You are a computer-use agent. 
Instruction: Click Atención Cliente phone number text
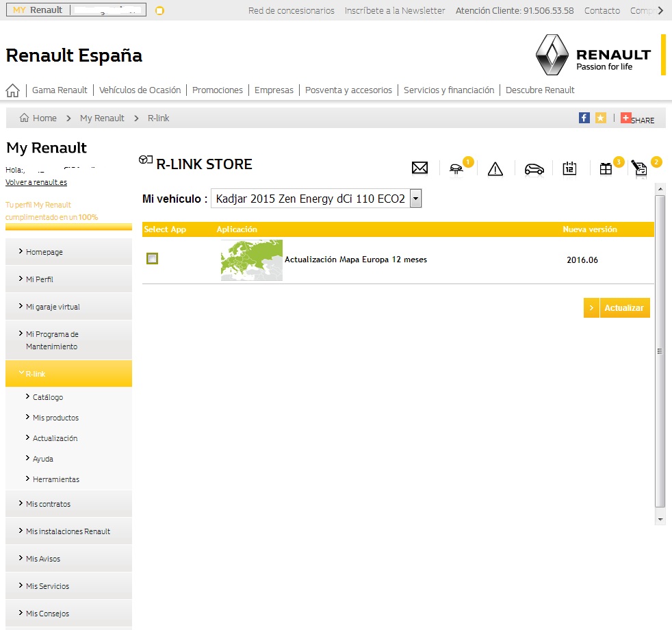515,11
